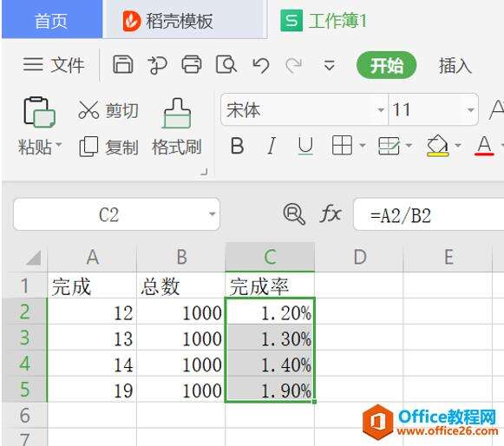Viewport: 504px width, 446px height.
Task: Expand the font name dropdown 宋体
Action: coord(381,110)
